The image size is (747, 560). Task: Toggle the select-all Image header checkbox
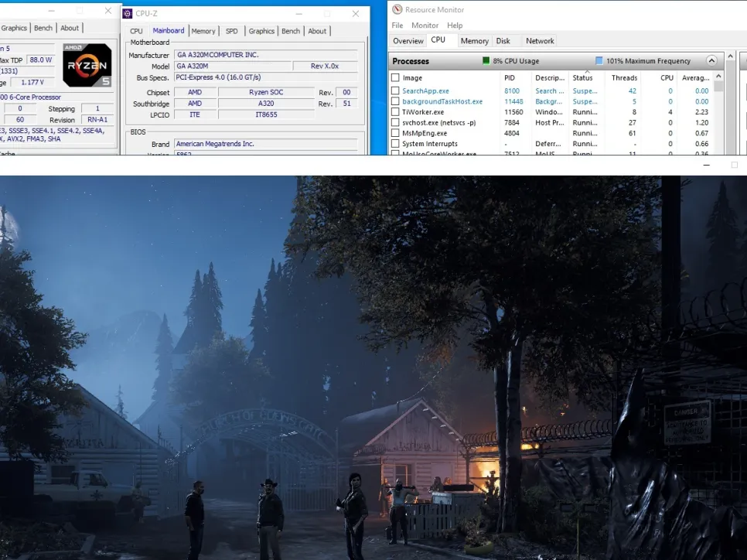click(x=395, y=77)
